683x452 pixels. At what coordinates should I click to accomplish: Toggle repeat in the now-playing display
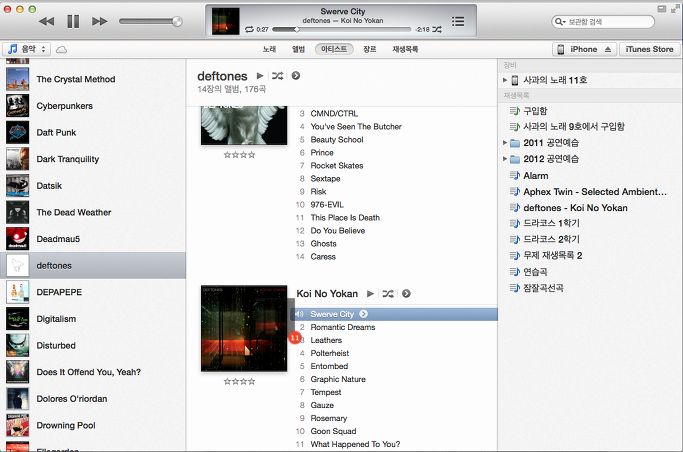point(249,29)
